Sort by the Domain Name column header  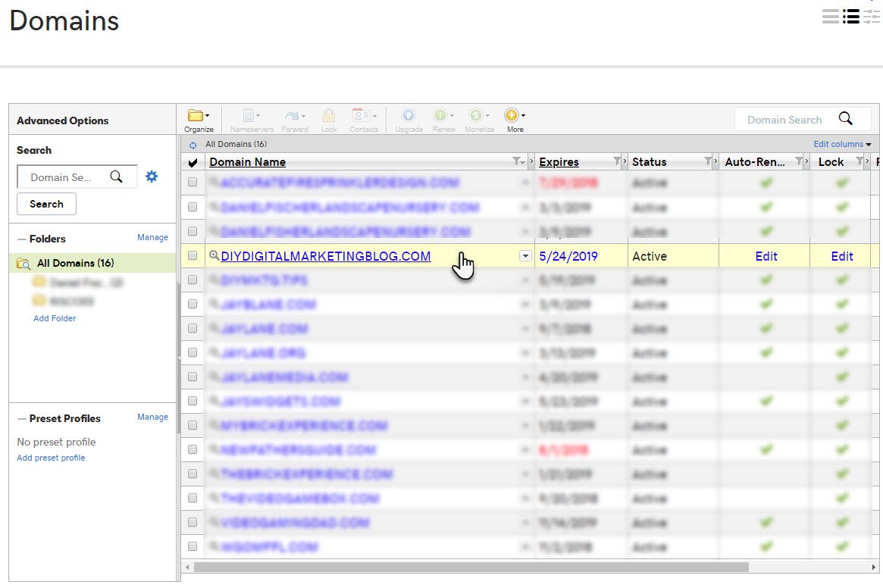coord(247,162)
